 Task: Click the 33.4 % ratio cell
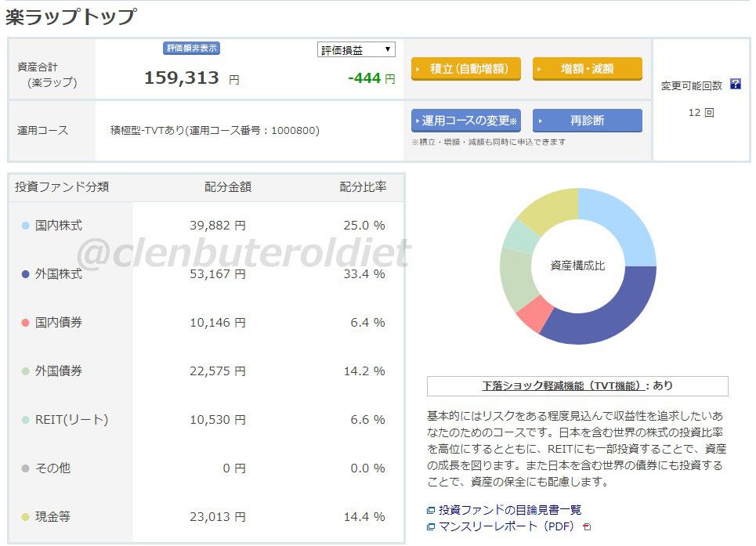[x=364, y=274]
